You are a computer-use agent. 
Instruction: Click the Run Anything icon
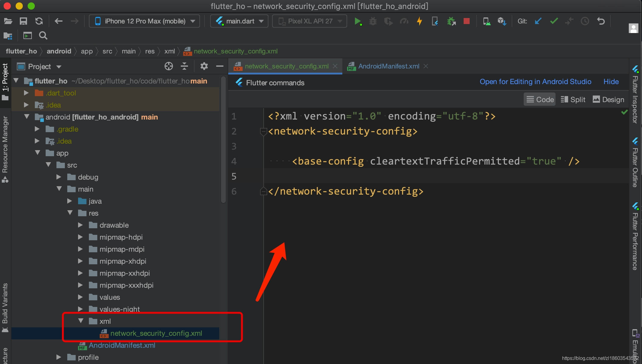(28, 36)
